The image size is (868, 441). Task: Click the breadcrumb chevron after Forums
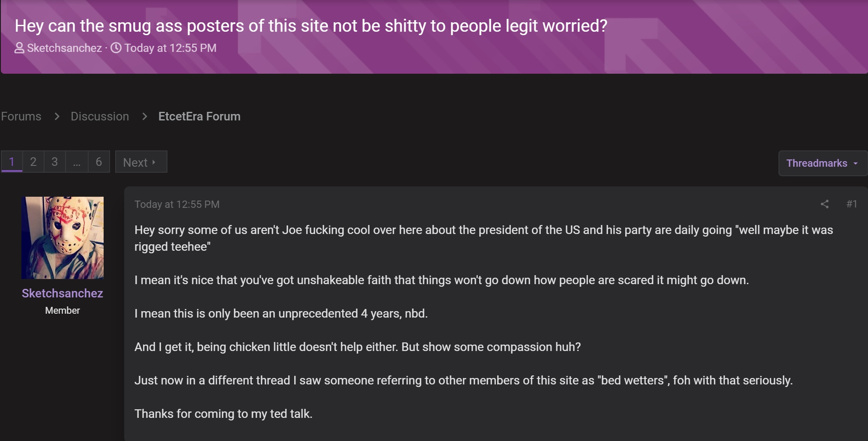(57, 116)
